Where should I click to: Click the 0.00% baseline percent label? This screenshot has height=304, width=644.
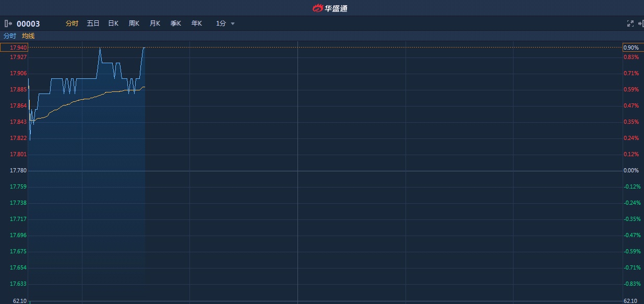[x=631, y=170]
